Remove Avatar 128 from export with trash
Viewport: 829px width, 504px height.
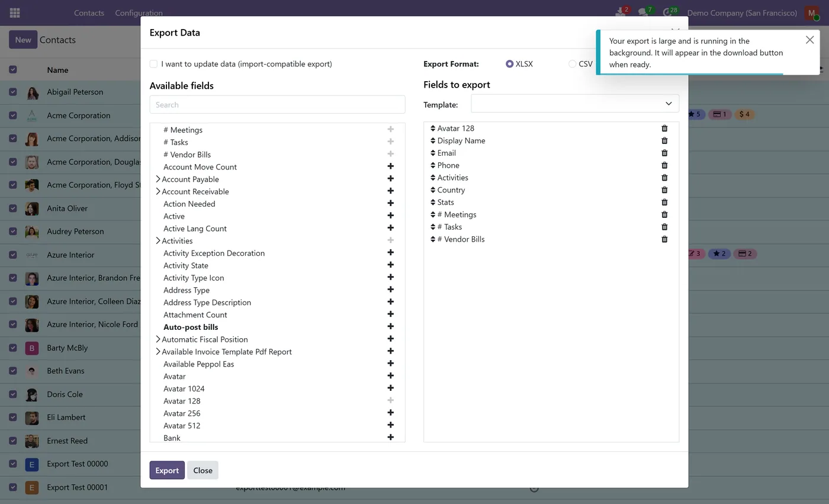click(664, 128)
